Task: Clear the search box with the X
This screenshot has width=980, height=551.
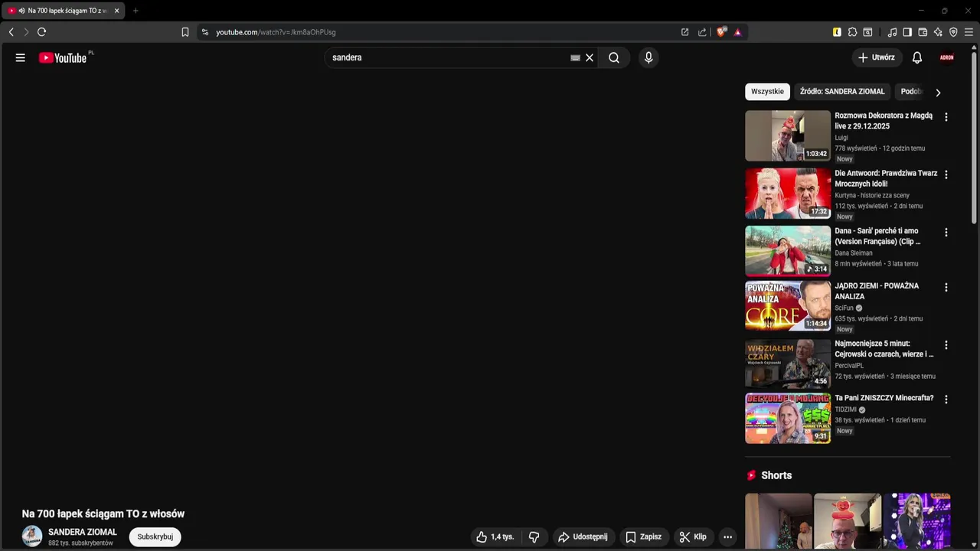Action: (590, 57)
